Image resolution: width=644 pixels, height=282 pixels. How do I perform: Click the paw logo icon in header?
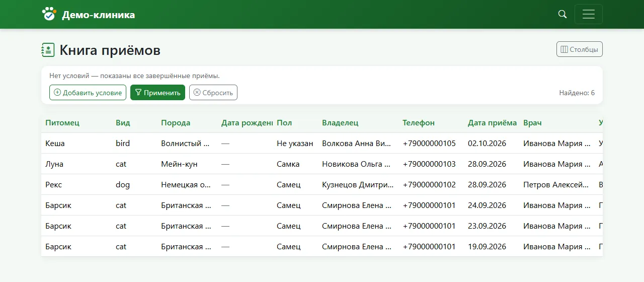pyautogui.click(x=49, y=14)
